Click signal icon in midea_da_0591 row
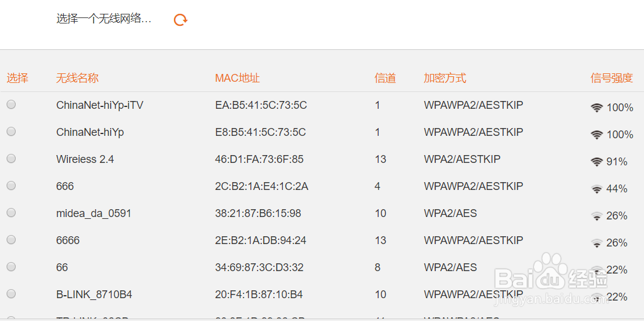 tap(596, 216)
